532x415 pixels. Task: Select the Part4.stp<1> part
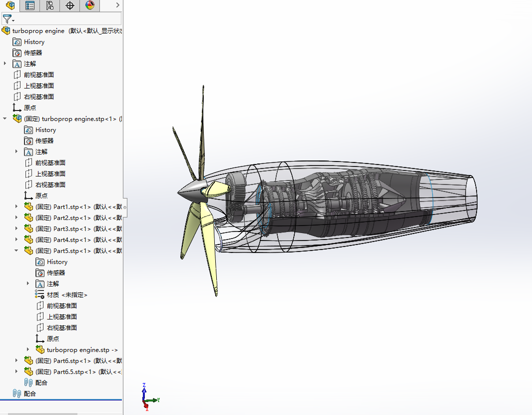point(73,240)
